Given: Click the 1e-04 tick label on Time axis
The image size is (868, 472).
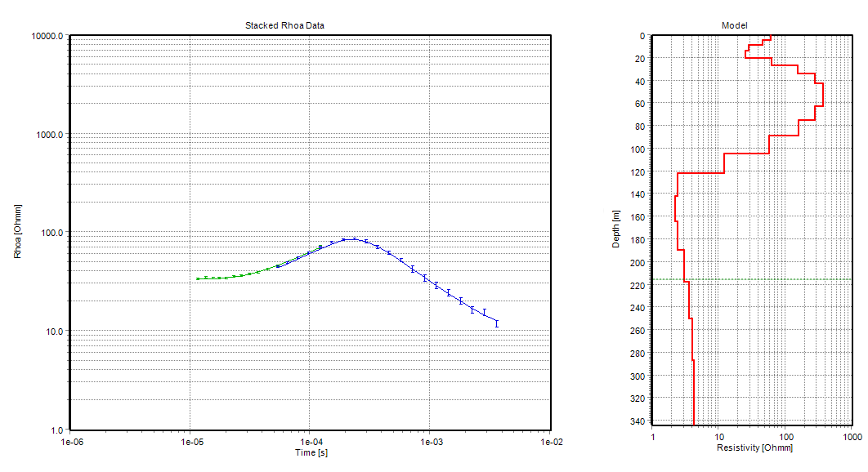Looking at the screenshot, I should (x=311, y=442).
